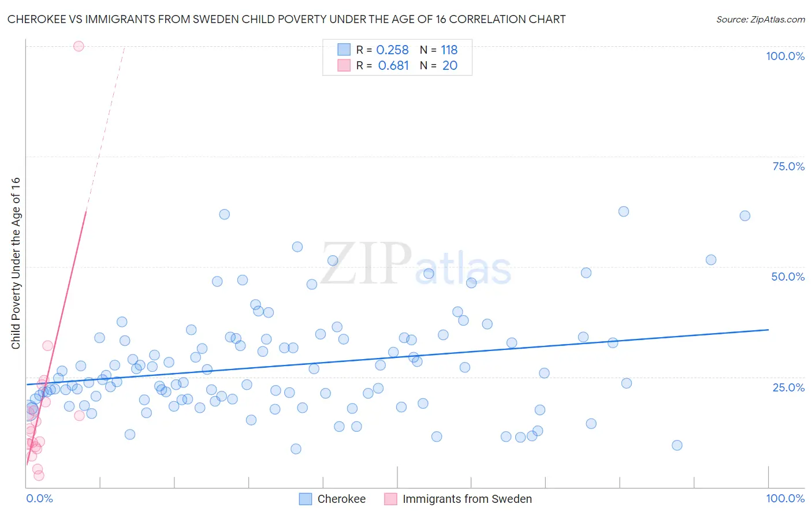The image size is (812, 515).
Task: Open the Source: ZipAtlas.com link
Action: (761, 19)
